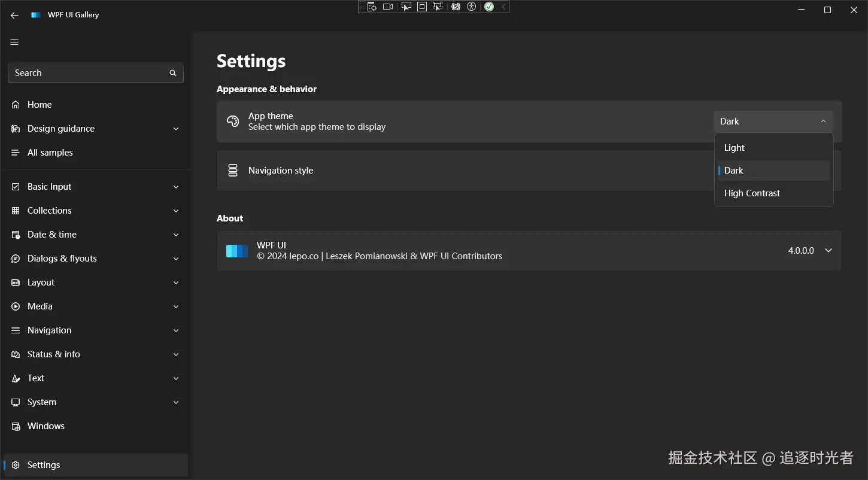Click the back arrow in the title bar

click(14, 16)
